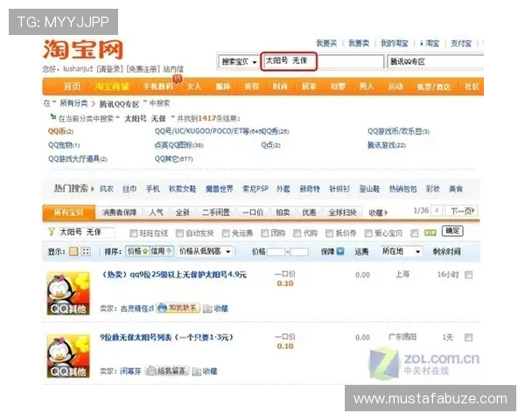The image size is (525, 420).
Task: Open the 我的淘宝 top link
Action: (x=394, y=43)
